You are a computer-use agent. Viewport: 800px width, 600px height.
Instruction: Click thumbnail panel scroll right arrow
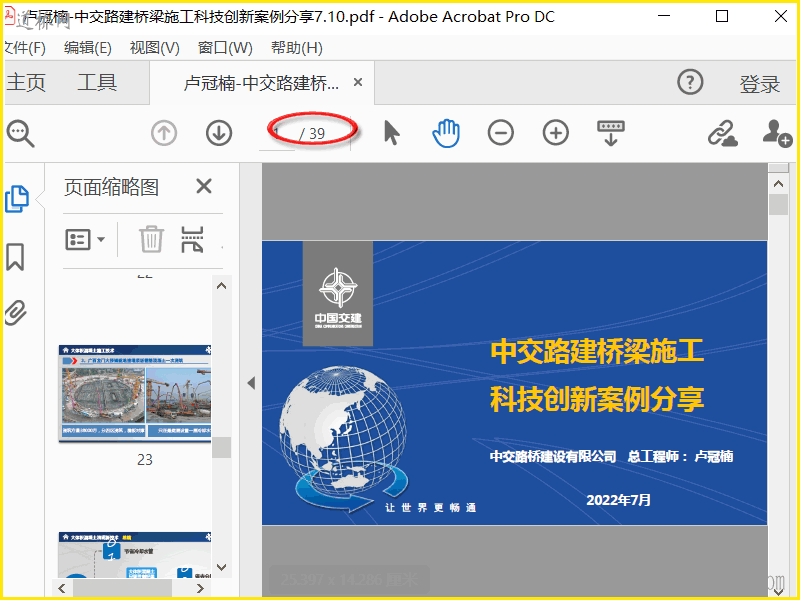pyautogui.click(x=200, y=588)
